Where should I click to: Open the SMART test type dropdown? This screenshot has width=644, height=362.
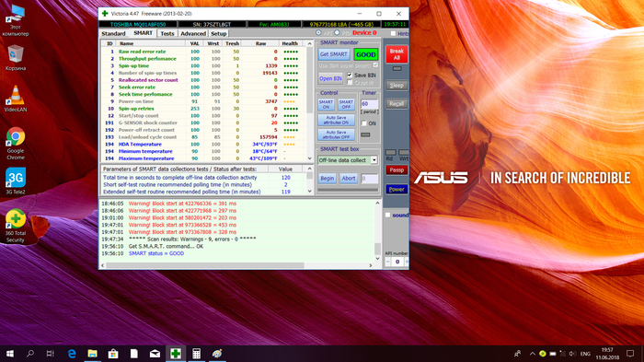coord(374,160)
